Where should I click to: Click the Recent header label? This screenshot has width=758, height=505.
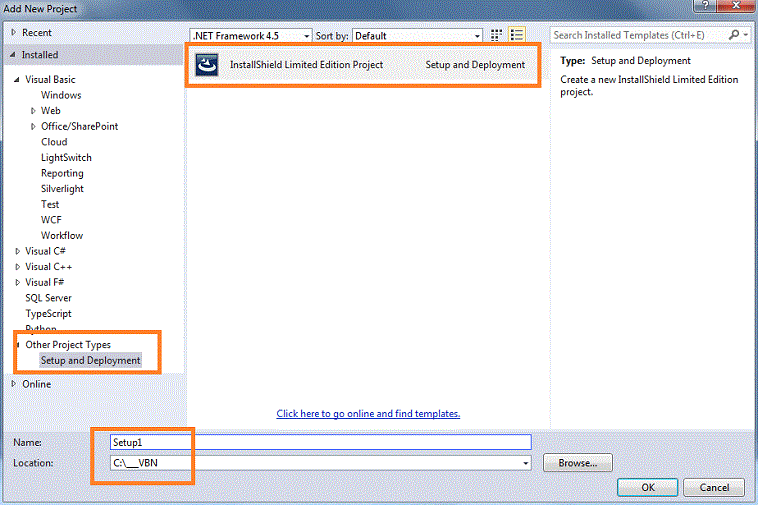coord(37,32)
